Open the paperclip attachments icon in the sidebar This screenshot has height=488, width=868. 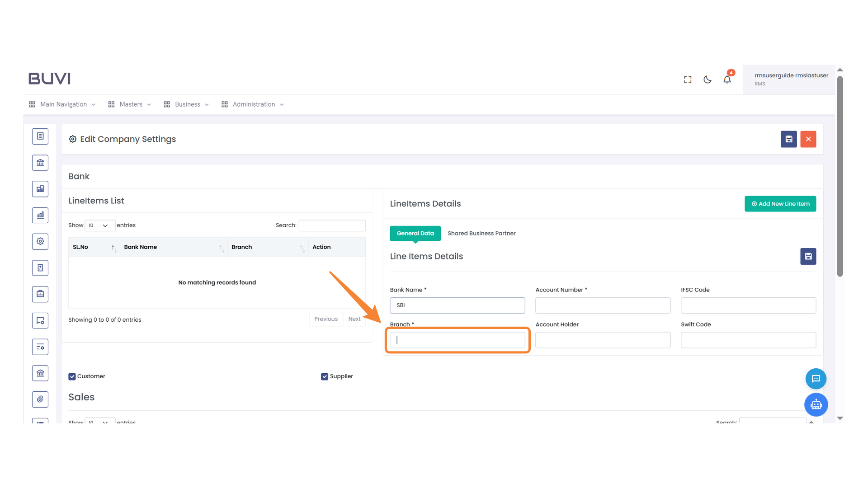(x=40, y=399)
